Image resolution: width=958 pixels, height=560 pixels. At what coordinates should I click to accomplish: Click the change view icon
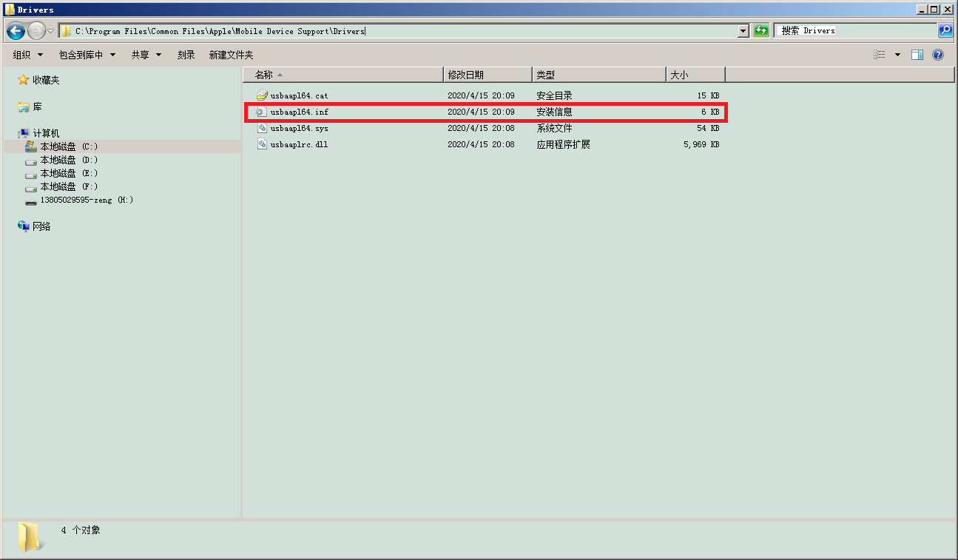point(880,55)
